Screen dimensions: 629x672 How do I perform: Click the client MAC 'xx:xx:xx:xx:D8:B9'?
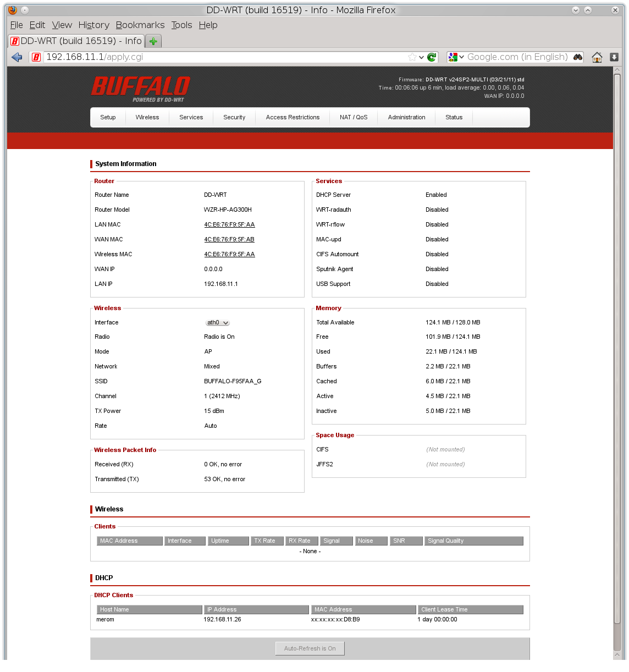coord(335,620)
